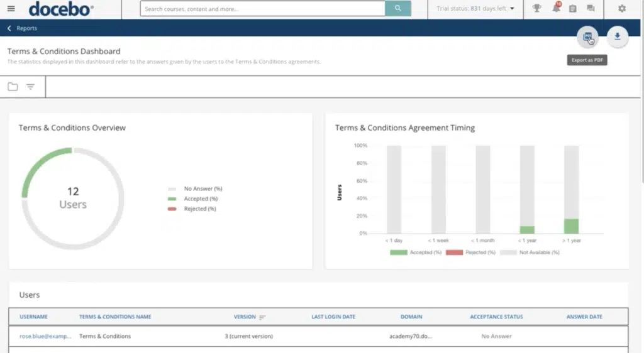Image resolution: width=644 pixels, height=353 pixels.
Task: Open the hamburger main menu
Action: (x=11, y=9)
